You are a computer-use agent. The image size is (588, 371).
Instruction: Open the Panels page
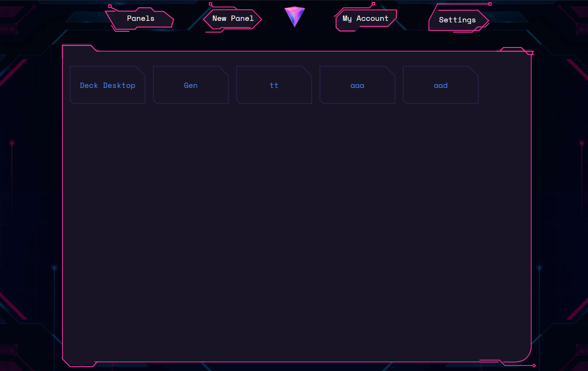point(140,19)
